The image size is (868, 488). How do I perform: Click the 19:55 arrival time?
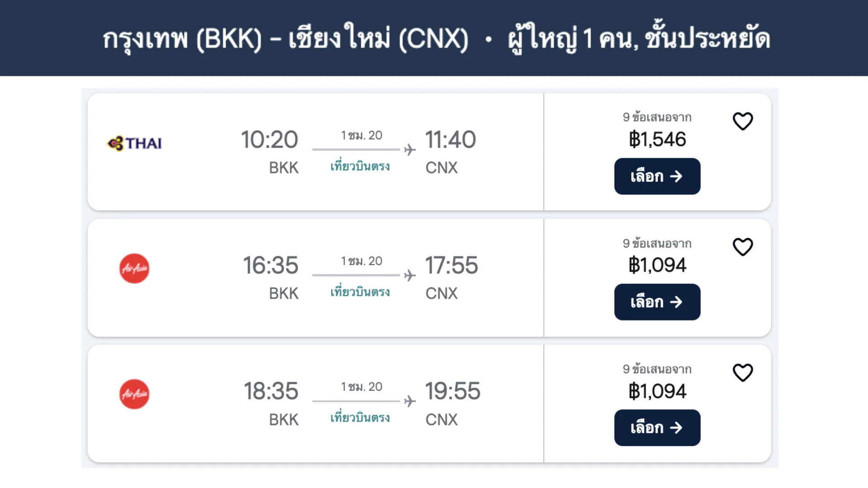(453, 391)
